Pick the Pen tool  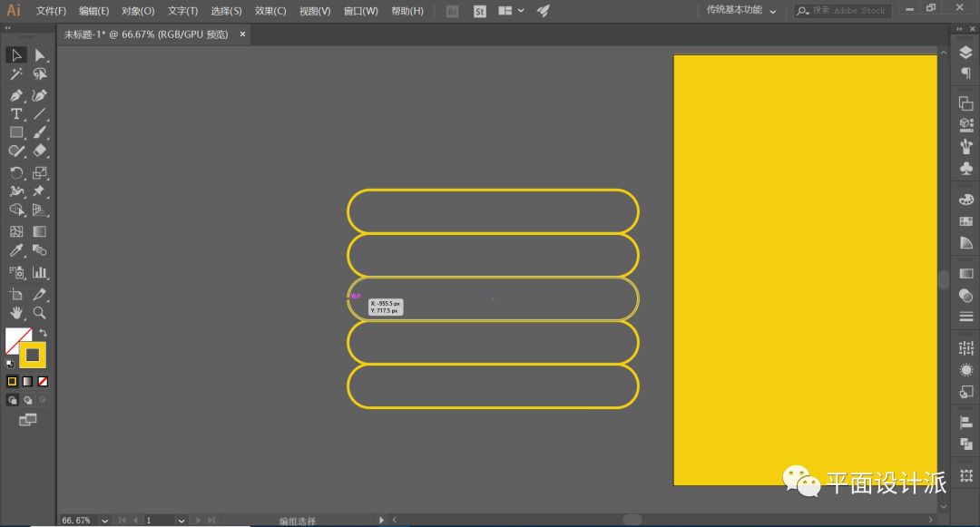[x=16, y=95]
